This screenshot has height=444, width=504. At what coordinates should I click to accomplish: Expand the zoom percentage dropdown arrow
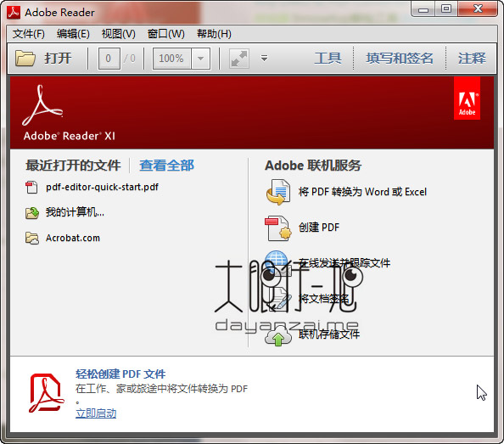point(201,59)
